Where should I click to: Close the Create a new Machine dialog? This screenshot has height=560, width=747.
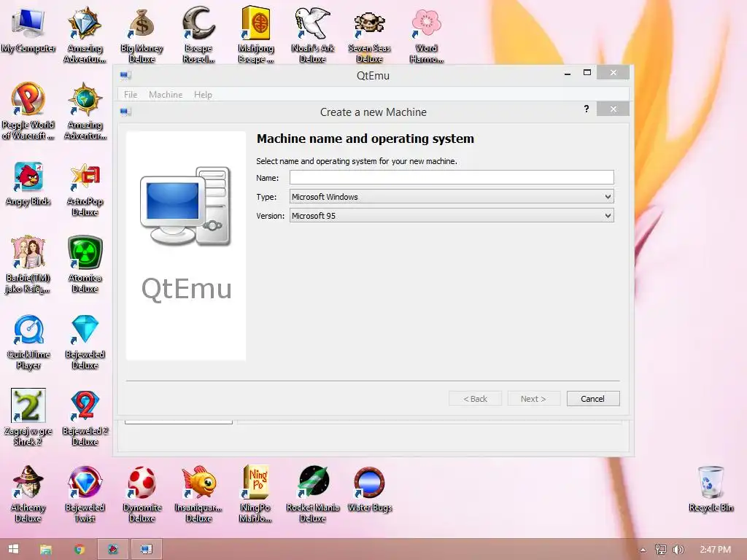click(613, 109)
